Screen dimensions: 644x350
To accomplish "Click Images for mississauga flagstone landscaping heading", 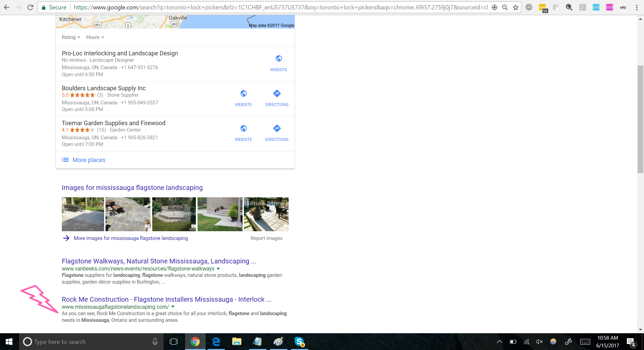I will click(132, 188).
